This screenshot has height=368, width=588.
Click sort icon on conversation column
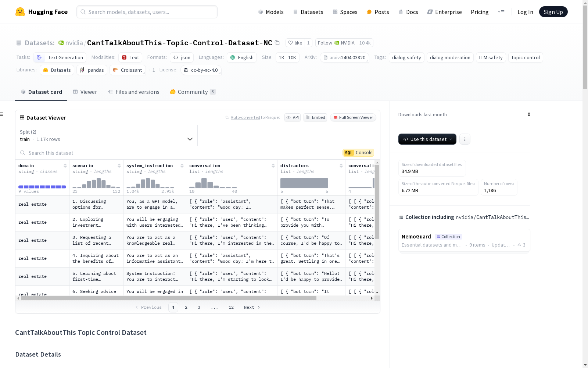point(273,166)
